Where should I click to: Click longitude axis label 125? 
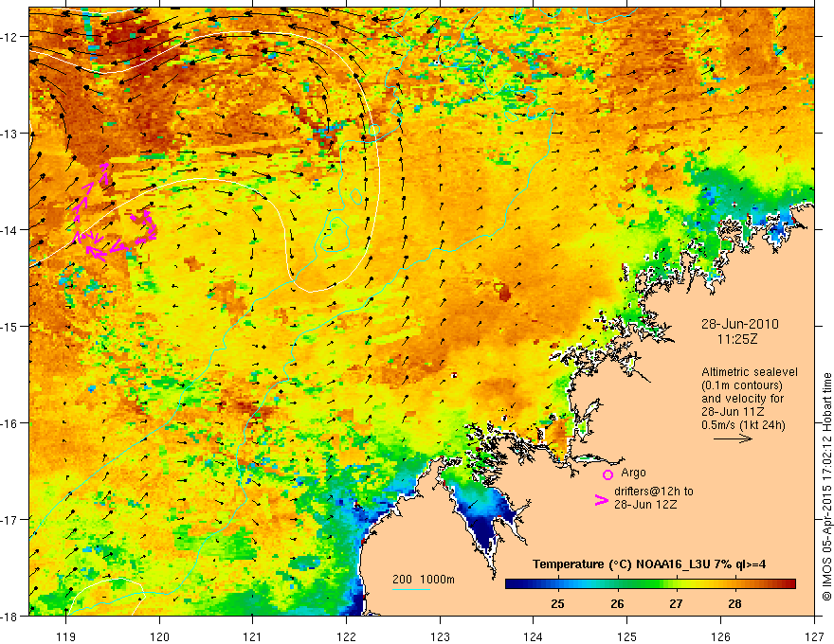pyautogui.click(x=627, y=636)
